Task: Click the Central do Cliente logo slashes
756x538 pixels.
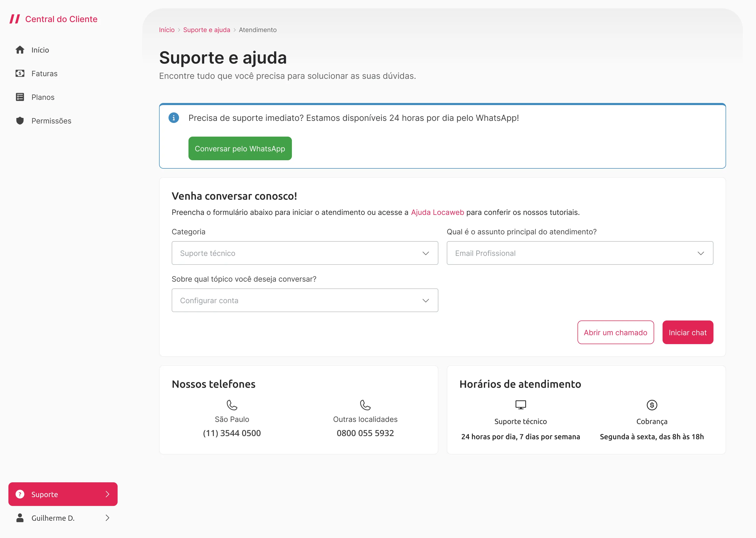Action: (x=14, y=19)
